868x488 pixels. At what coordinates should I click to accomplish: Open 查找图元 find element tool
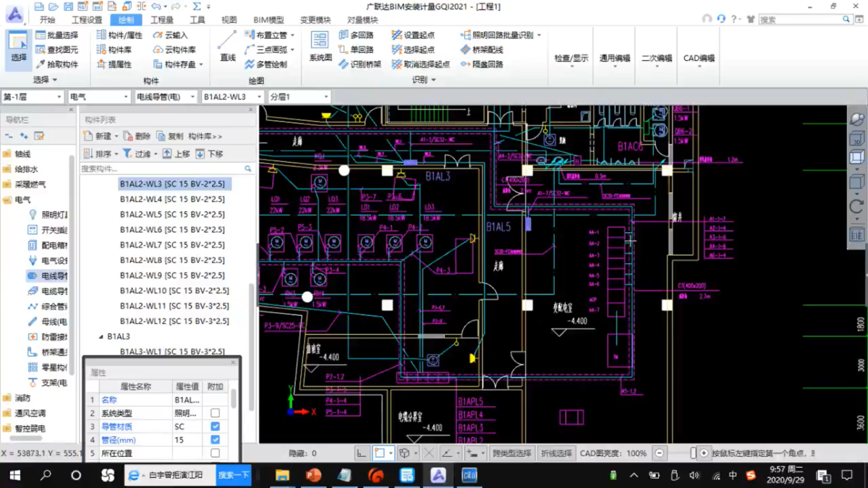[56, 50]
